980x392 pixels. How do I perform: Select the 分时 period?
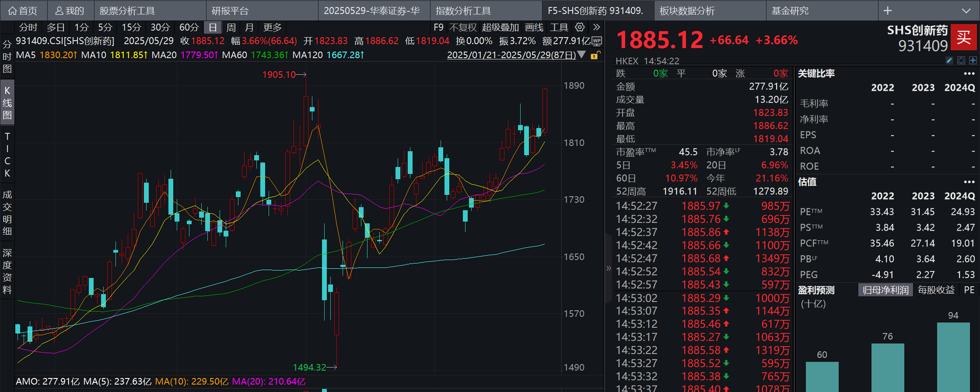(28, 27)
